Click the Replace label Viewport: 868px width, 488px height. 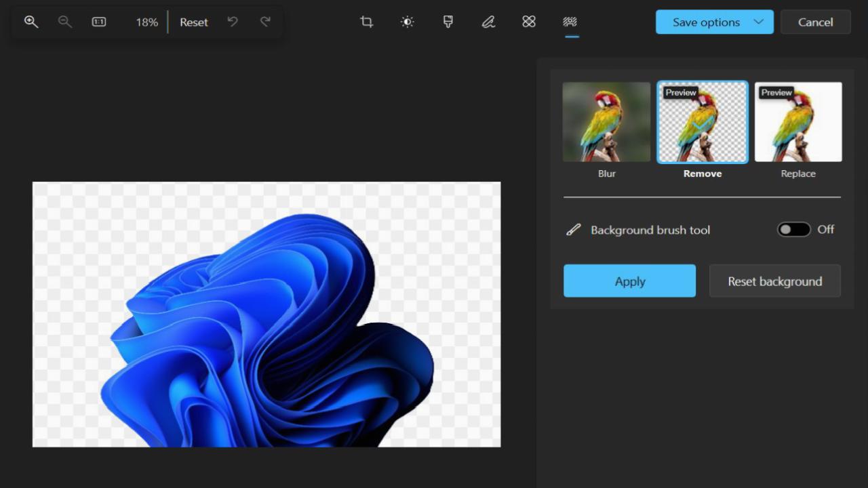pos(798,174)
